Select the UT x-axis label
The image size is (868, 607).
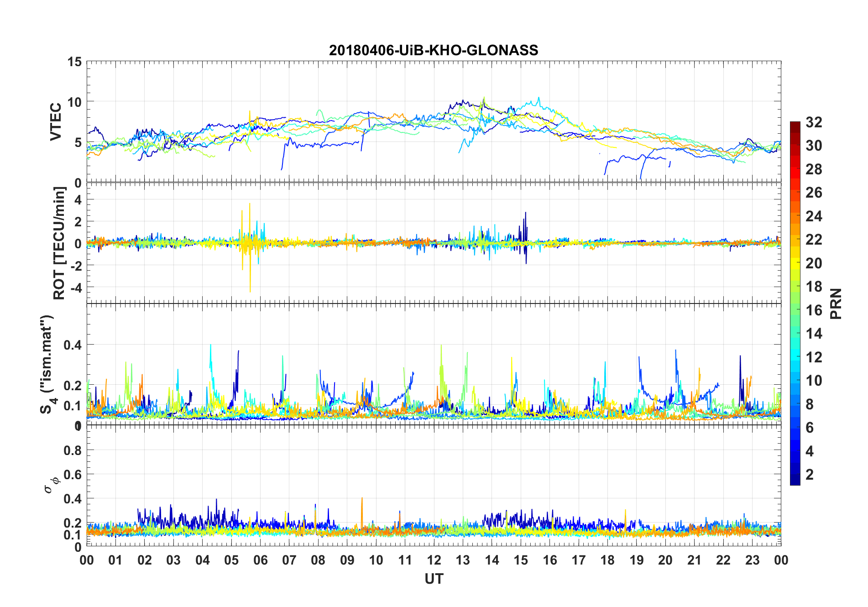[x=434, y=579]
